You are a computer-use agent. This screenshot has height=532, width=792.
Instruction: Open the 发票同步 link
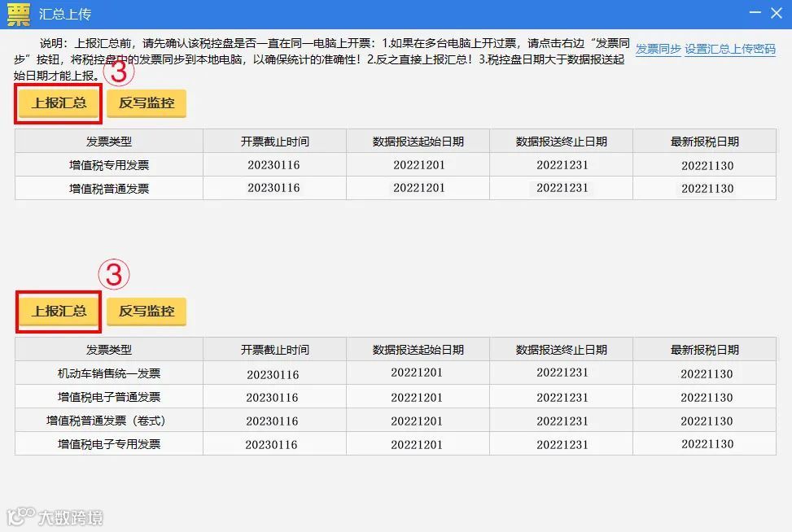point(659,49)
